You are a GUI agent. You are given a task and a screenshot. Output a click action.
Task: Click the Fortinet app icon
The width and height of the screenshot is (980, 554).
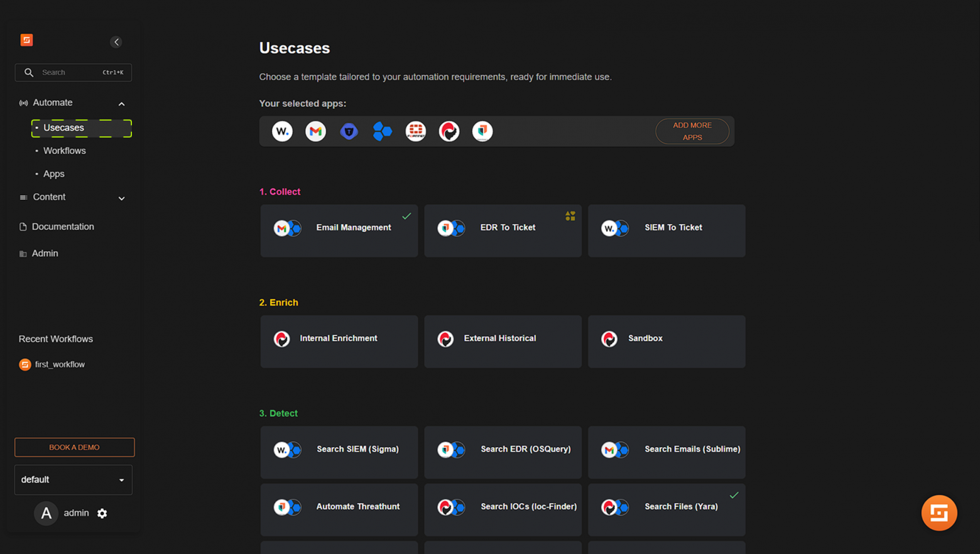pos(415,131)
